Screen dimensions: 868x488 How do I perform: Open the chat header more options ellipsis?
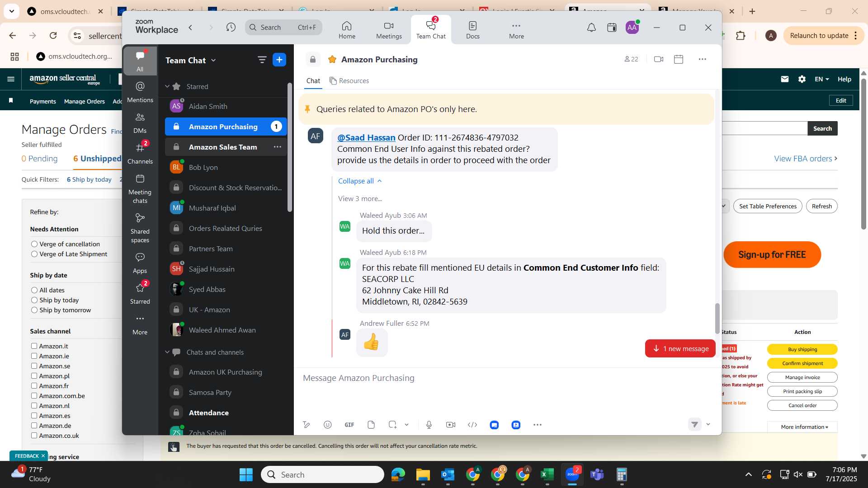tap(702, 59)
